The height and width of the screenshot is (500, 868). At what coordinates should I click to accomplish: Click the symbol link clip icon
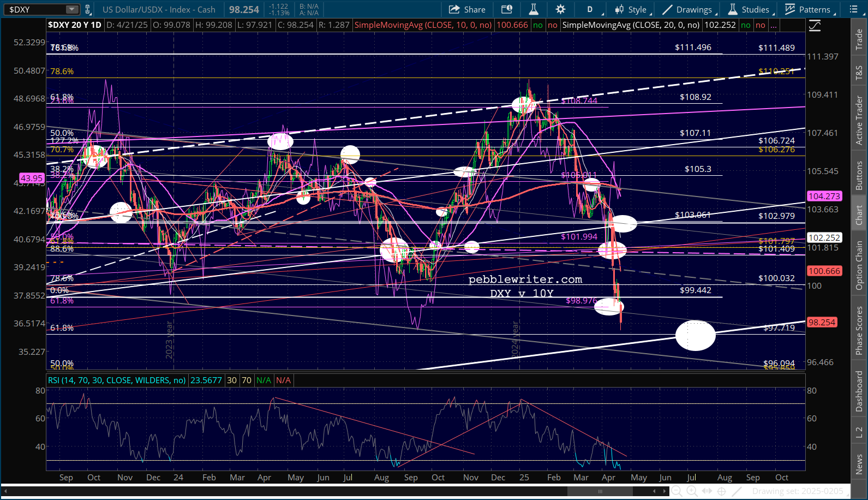[87, 9]
